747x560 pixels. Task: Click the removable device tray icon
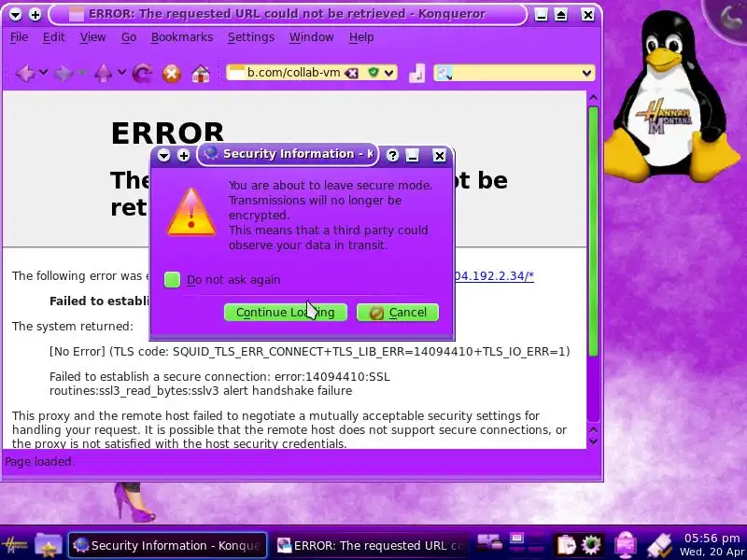[661, 545]
